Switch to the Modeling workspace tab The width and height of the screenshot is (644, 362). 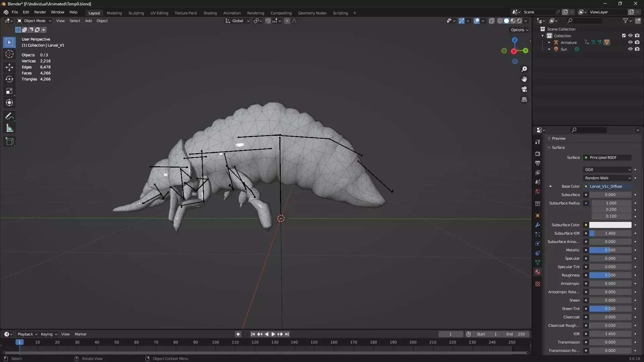114,13
